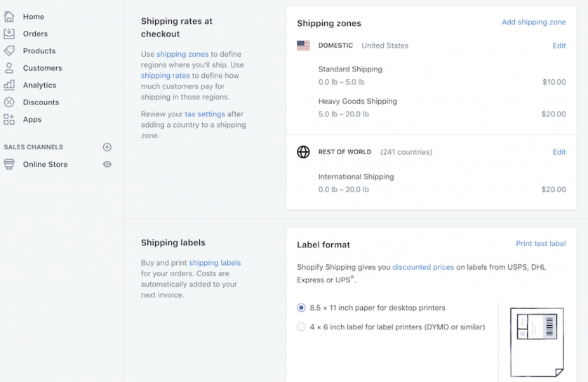Click Add shipping zone link
This screenshot has width=588, height=382.
[533, 22]
